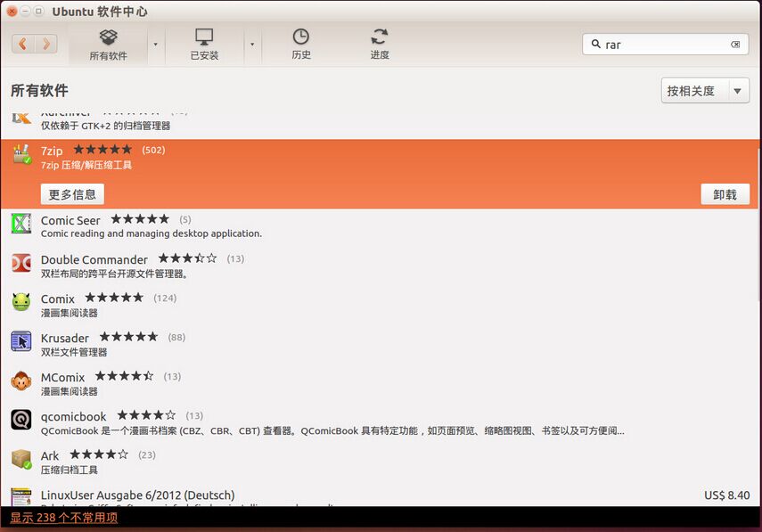The image size is (762, 532).
Task: Click the 仅依赖于 GTK+2 的归档管理器 description
Action: tap(105, 127)
